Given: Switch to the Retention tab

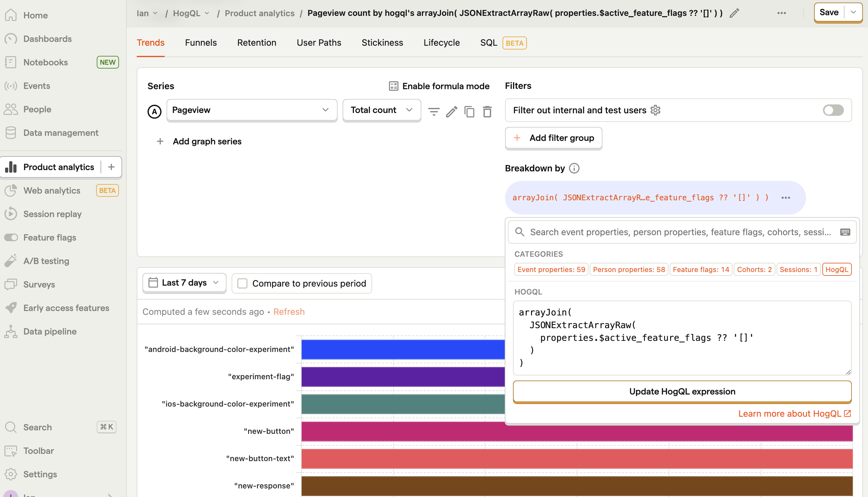Looking at the screenshot, I should [257, 43].
